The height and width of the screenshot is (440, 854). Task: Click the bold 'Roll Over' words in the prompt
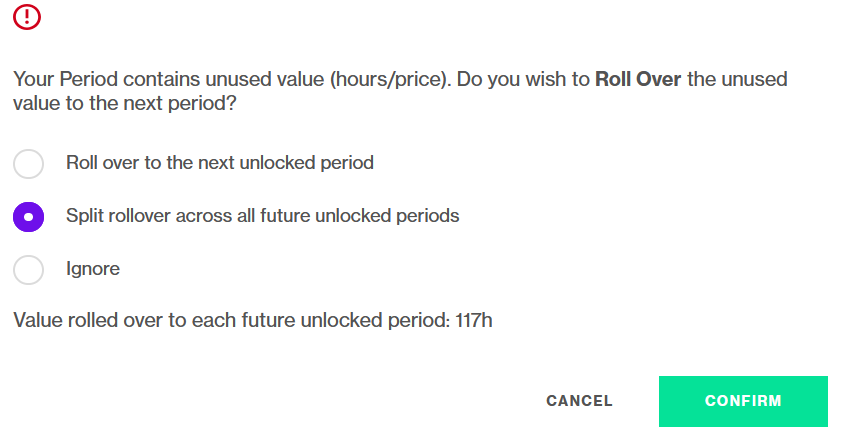[638, 80]
